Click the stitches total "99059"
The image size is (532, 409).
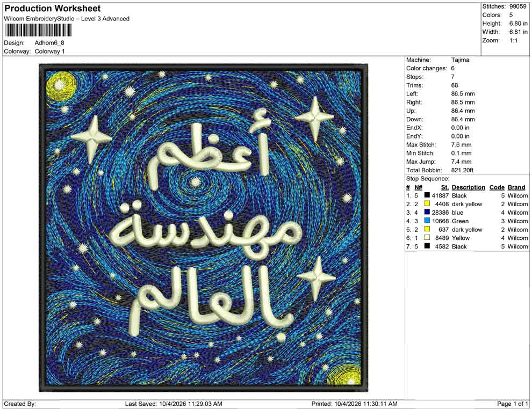coord(517,6)
